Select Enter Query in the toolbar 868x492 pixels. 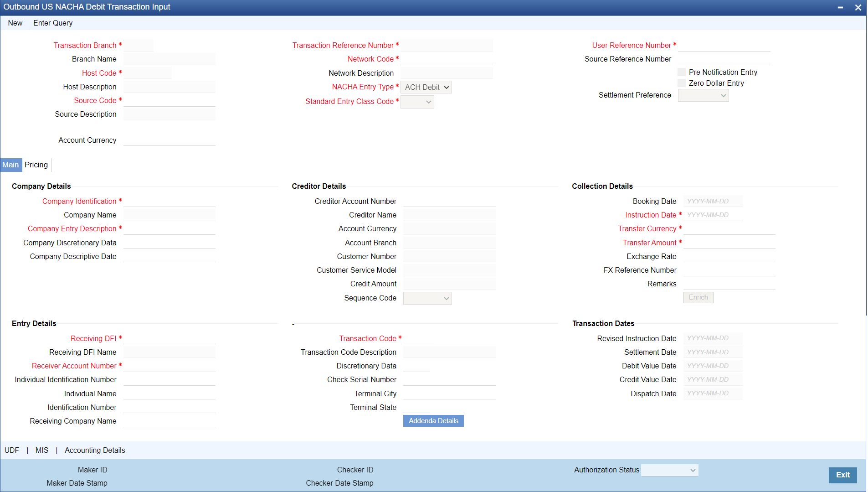tap(53, 23)
